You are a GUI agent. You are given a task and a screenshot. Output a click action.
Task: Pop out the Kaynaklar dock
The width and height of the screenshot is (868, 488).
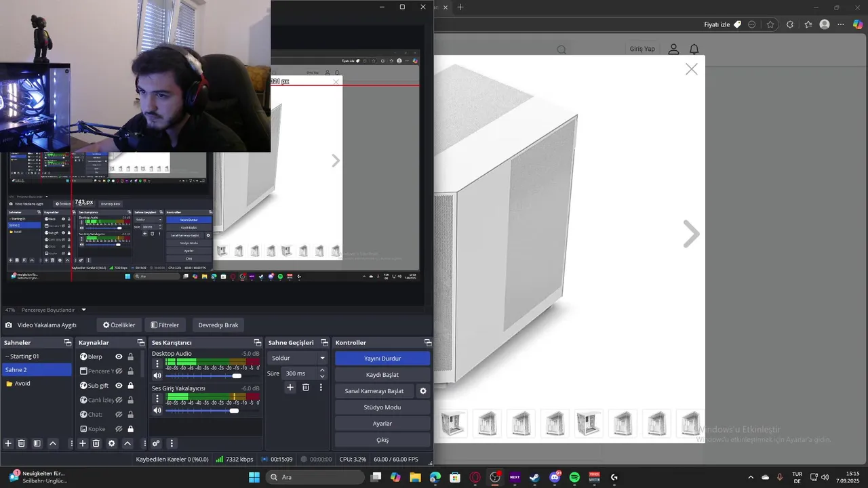[x=140, y=343]
